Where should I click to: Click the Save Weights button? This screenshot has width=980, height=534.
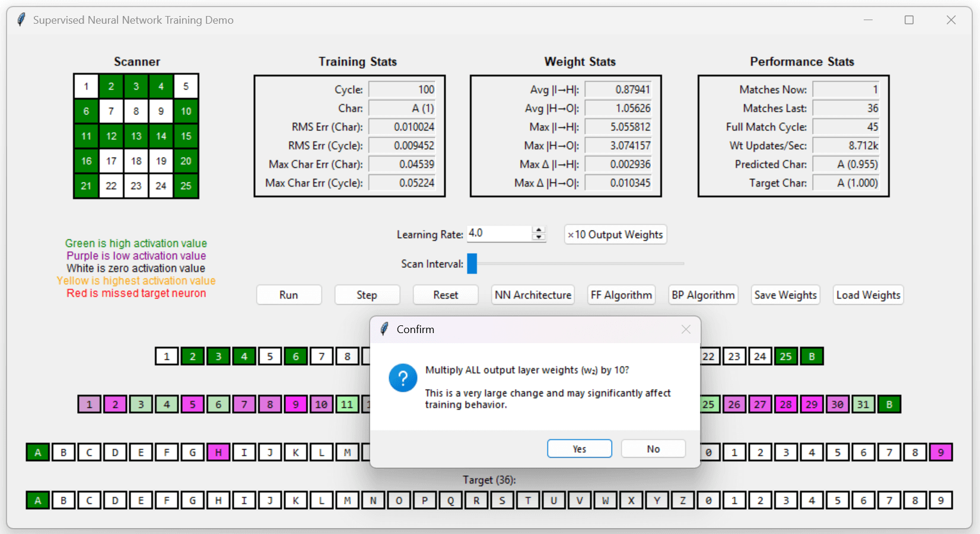click(x=785, y=295)
